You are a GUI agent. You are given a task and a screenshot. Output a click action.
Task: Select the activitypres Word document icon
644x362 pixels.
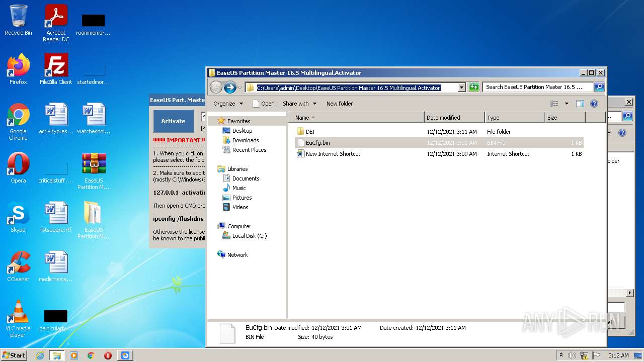(x=56, y=118)
